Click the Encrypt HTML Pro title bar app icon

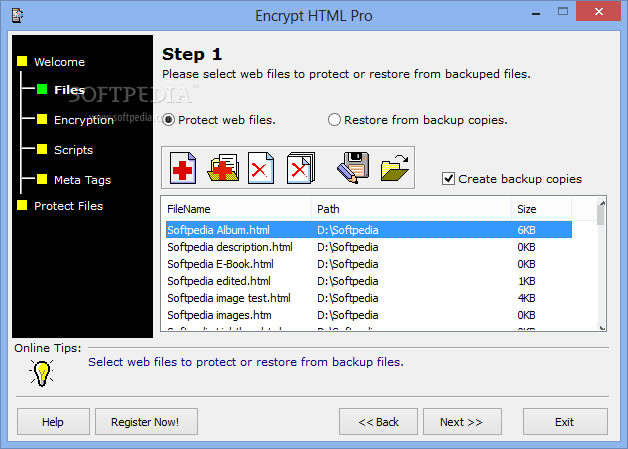pos(17,16)
